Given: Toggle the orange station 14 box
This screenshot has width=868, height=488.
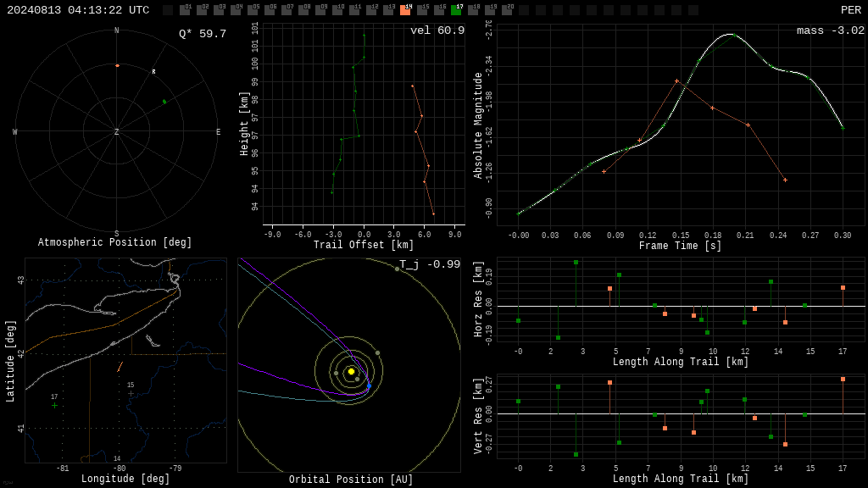Looking at the screenshot, I should [406, 10].
